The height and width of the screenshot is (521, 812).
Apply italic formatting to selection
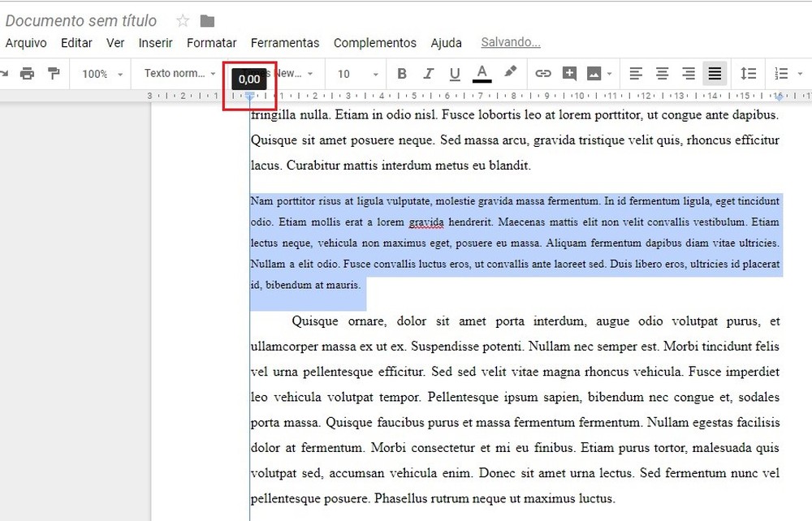point(429,73)
